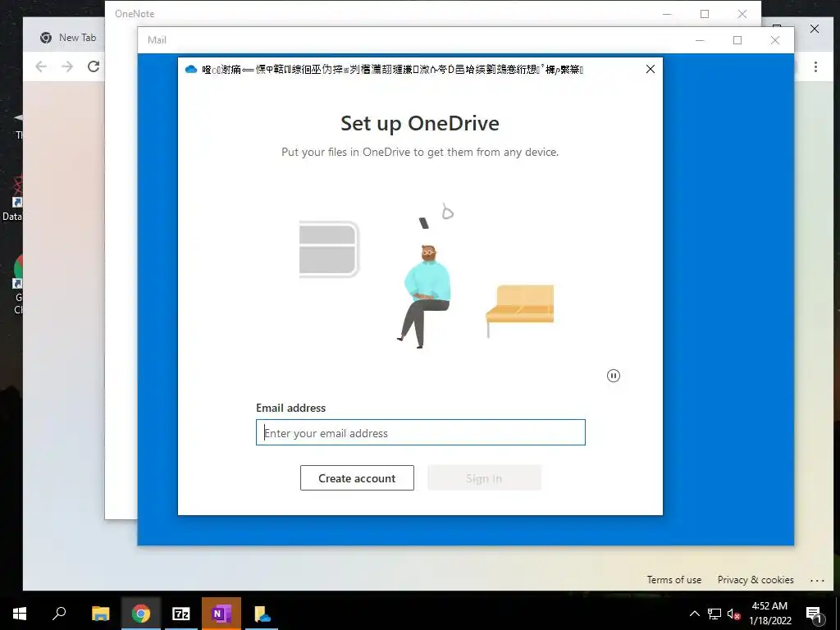840x630 pixels.
Task: Click the Email address label
Action: click(291, 408)
